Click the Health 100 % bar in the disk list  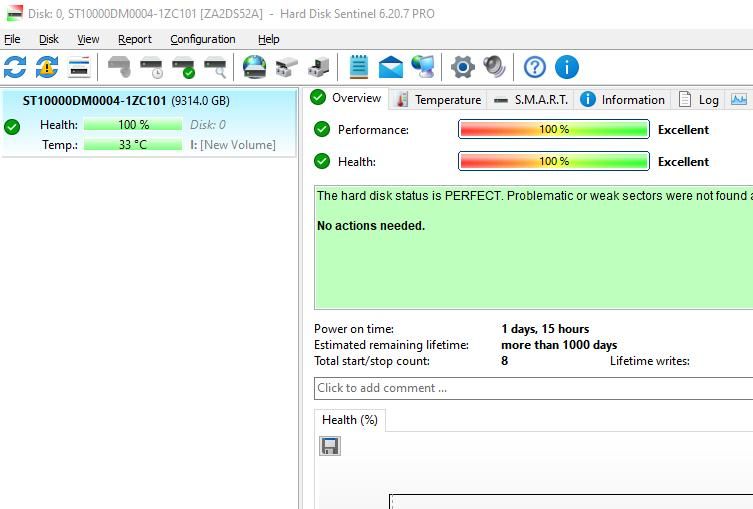click(x=133, y=124)
